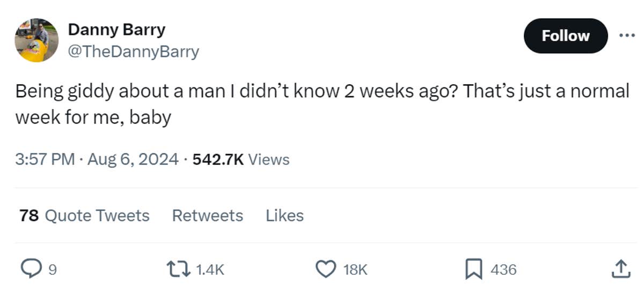Screen dimensions: 644x293
Task: Click the Danny Barry display name
Action: pyautogui.click(x=116, y=30)
